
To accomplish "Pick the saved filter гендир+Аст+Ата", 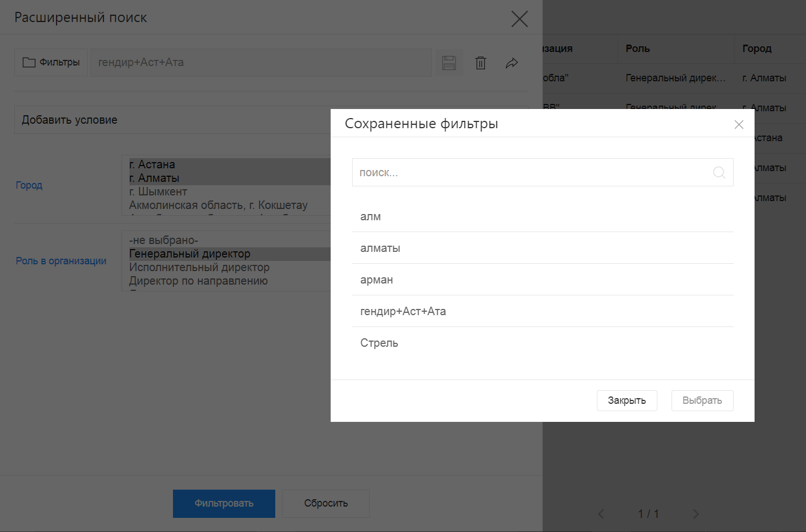I will coord(543,311).
